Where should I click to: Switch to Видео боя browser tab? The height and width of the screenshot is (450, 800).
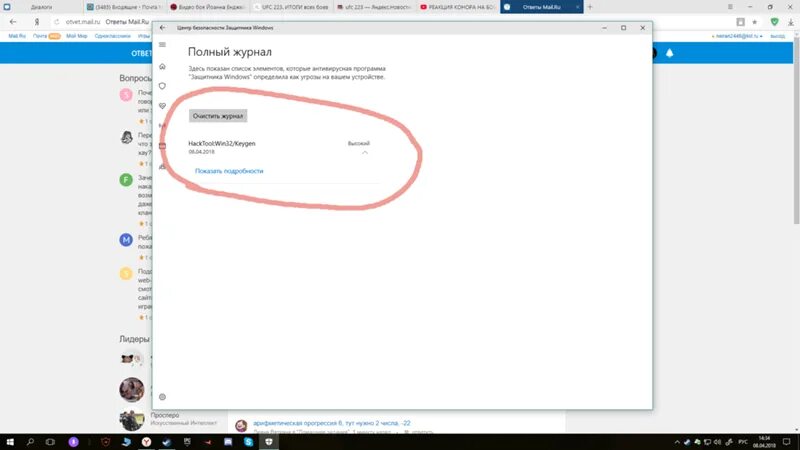tap(208, 7)
